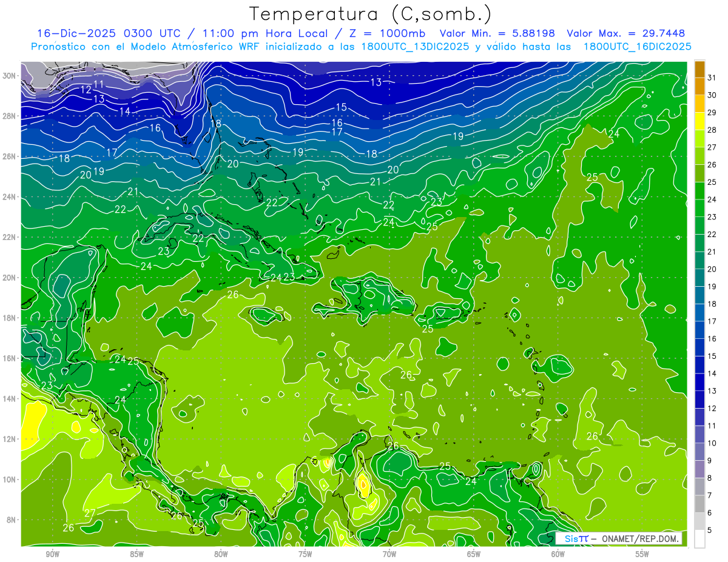Click the dark blue swatch between 13 and 14
The width and height of the screenshot is (728, 562).
(x=699, y=382)
